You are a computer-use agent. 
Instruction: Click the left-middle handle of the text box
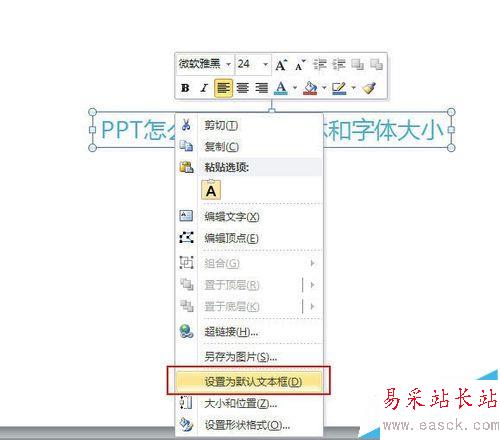[x=93, y=130]
